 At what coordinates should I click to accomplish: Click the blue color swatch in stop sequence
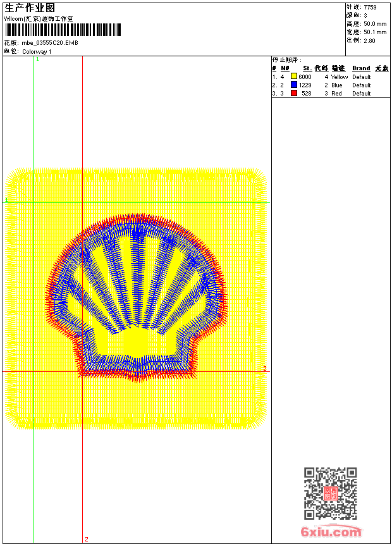pos(294,85)
